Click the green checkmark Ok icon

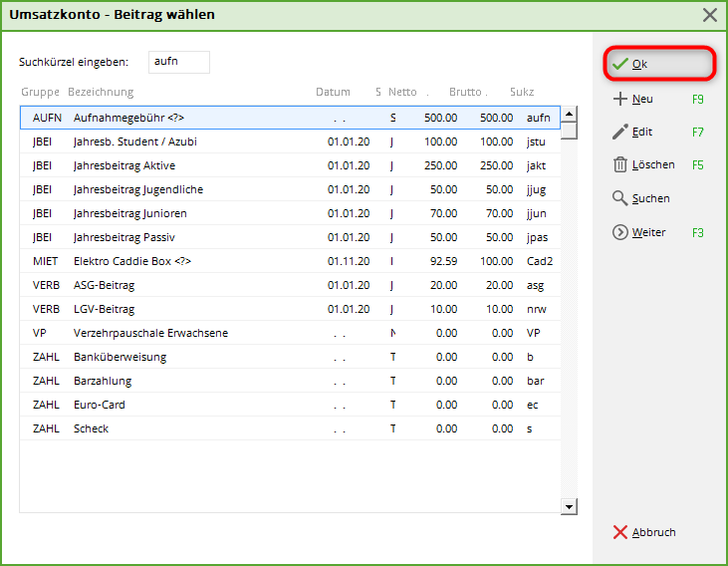point(620,64)
